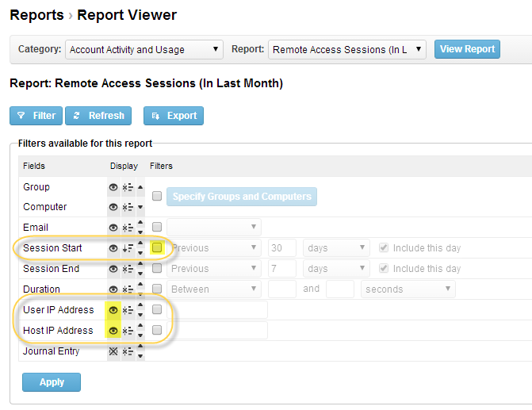Click the Export button
This screenshot has width=532, height=410.
click(174, 116)
